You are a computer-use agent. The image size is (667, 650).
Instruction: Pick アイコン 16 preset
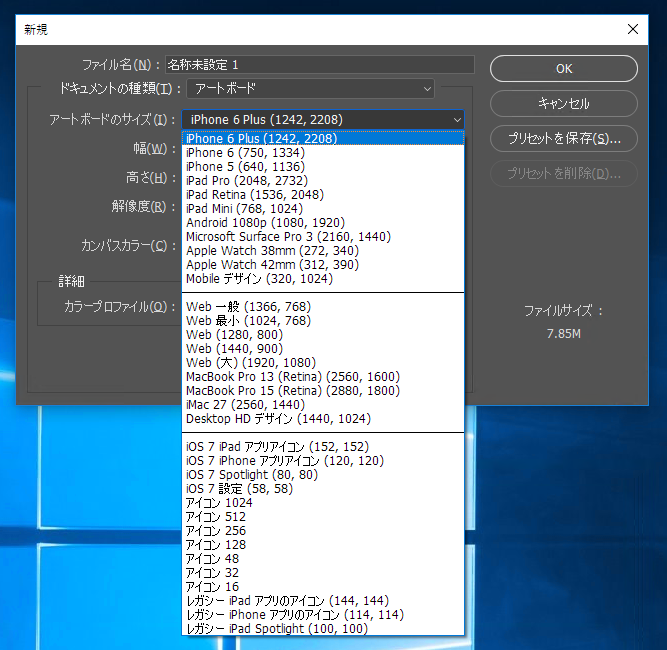point(323,587)
